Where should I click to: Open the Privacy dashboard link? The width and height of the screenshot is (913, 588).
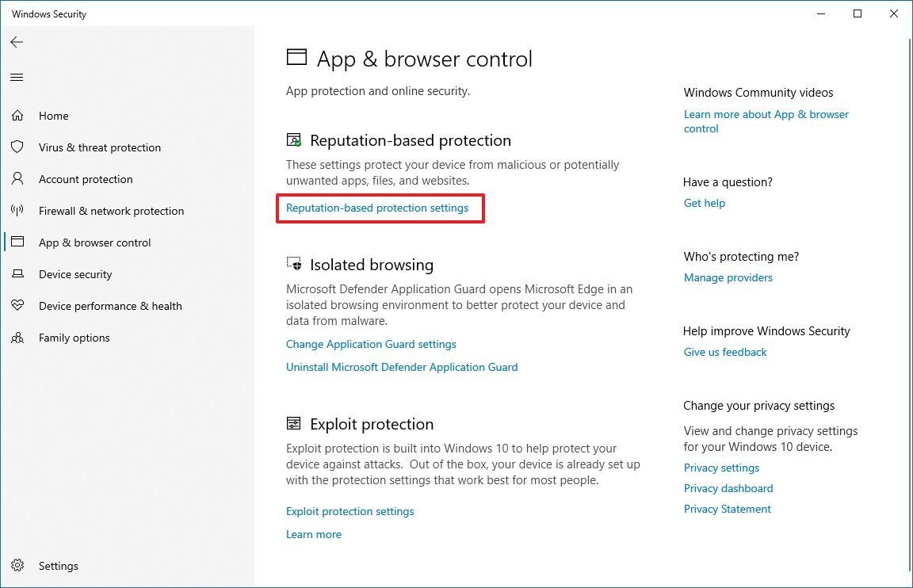[x=728, y=488]
